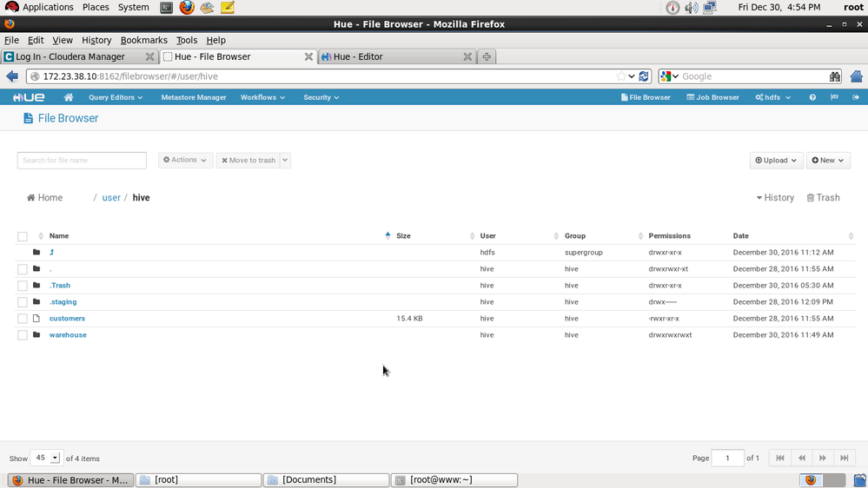The width and height of the screenshot is (868, 488).
Task: Go to the Home breadcrumb
Action: click(x=44, y=197)
